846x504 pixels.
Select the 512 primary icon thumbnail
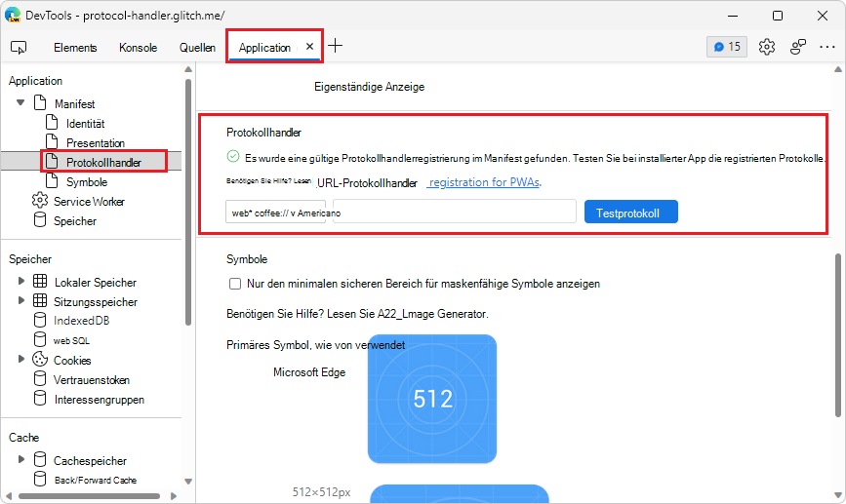(432, 399)
